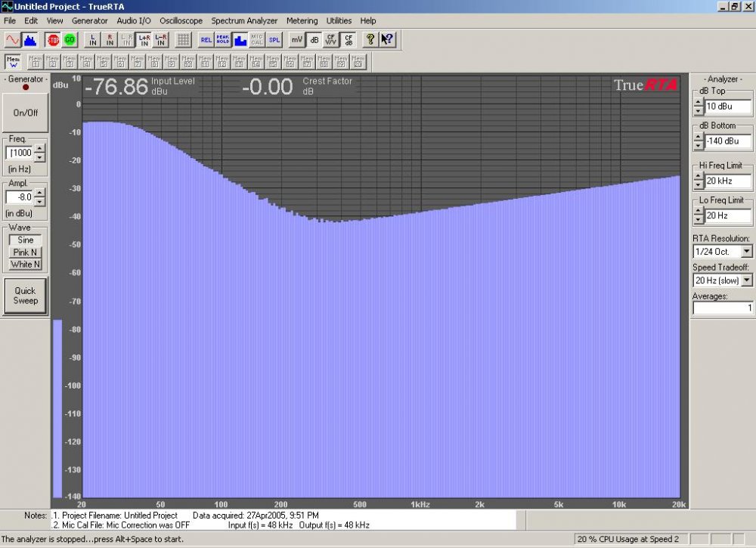Image resolution: width=756 pixels, height=548 pixels.
Task: Click the blue bar graph display icon
Action: [x=240, y=39]
